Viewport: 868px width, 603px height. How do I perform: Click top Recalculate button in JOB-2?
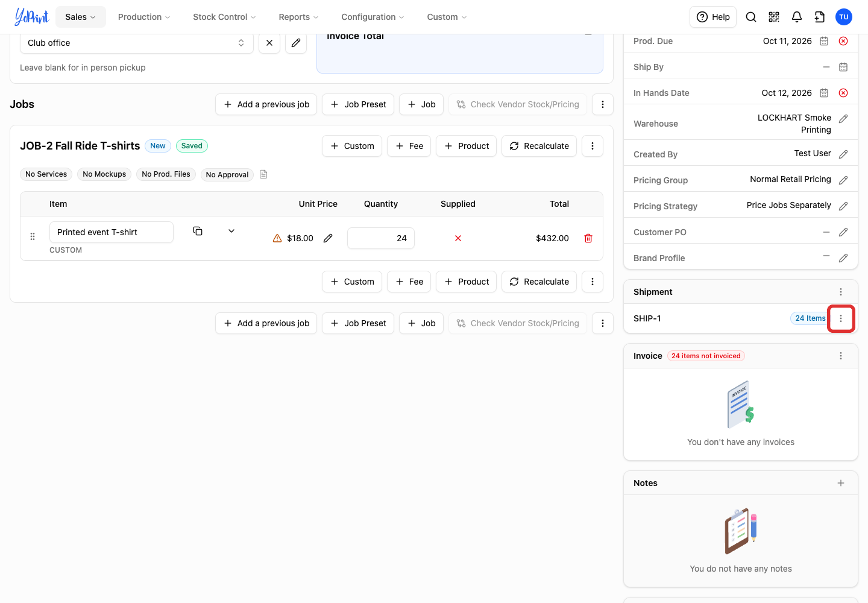[x=539, y=146]
